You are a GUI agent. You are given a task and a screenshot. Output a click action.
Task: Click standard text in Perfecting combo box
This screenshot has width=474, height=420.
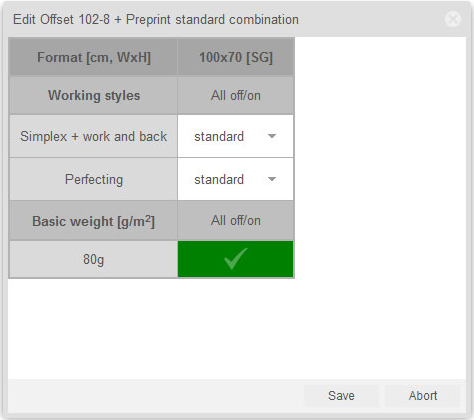pos(219,179)
